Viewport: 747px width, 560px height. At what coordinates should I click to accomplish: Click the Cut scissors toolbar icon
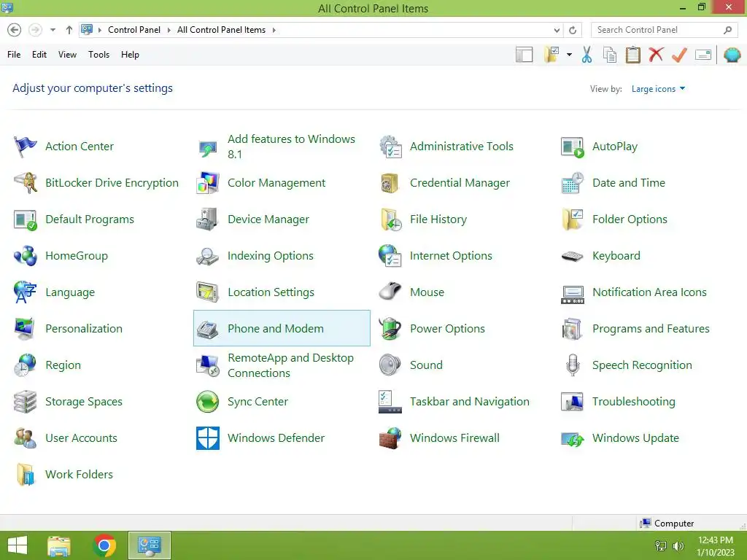pos(587,55)
